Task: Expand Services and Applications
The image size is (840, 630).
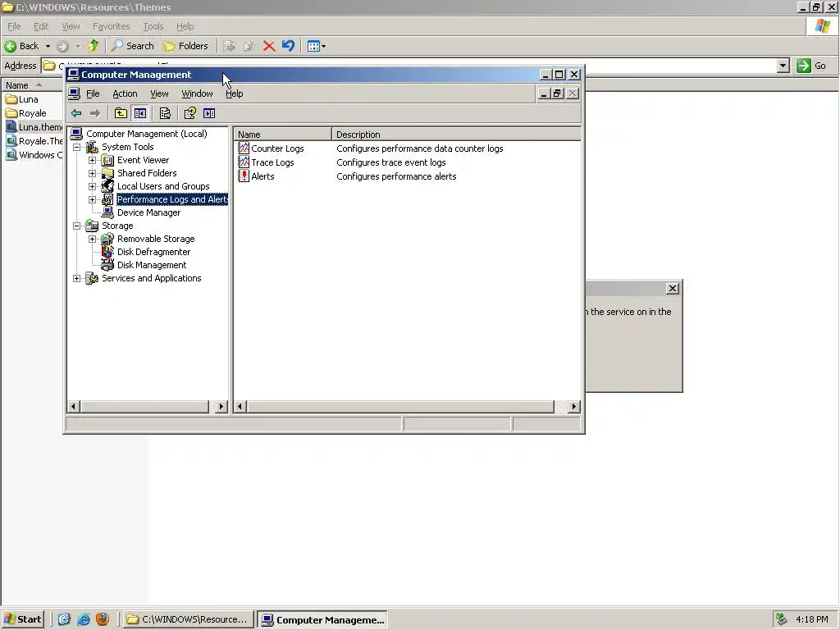Action: coord(76,278)
